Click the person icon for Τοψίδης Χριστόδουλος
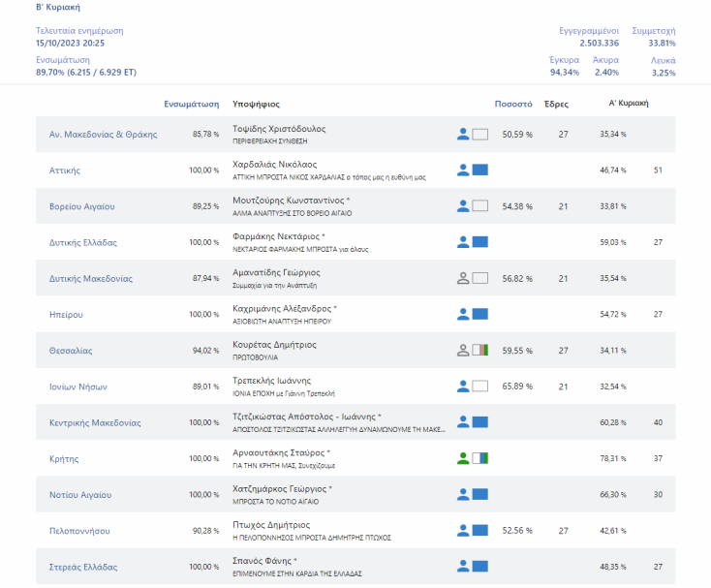This screenshot has height=588, width=711. pos(463,135)
